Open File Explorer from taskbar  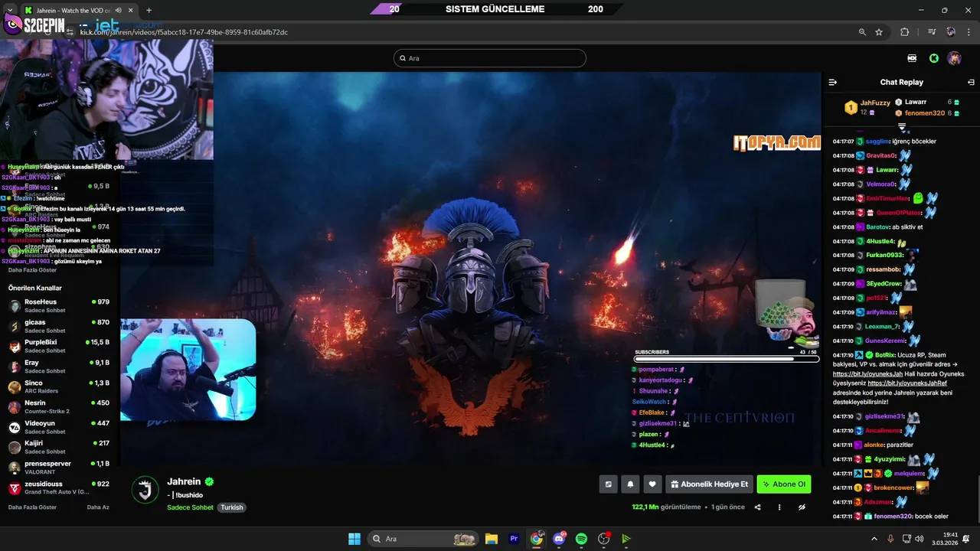coord(492,539)
